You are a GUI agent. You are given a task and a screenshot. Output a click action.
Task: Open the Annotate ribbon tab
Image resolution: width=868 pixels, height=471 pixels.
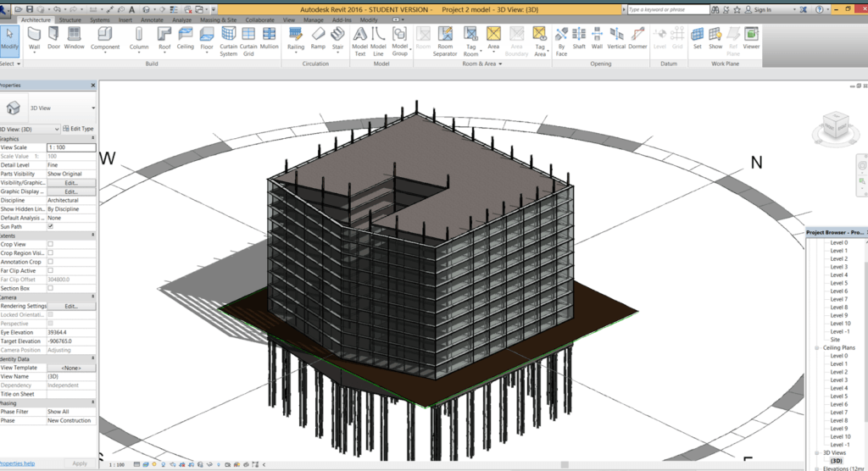[152, 20]
